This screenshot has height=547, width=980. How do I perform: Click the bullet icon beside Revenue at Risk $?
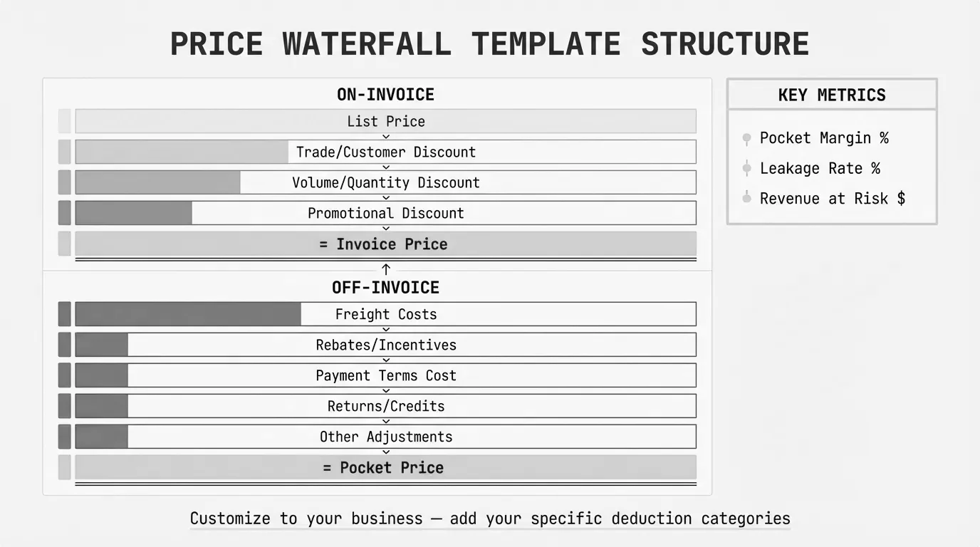746,198
